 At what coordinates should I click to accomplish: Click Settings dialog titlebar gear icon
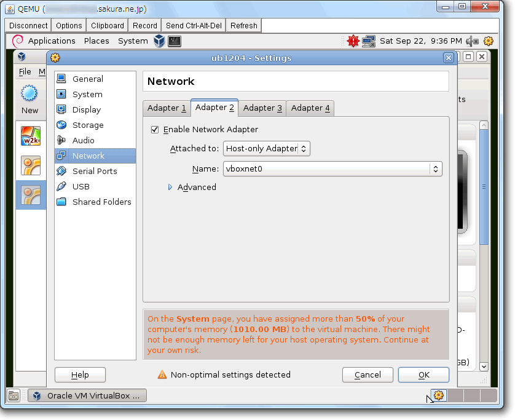tap(55, 58)
